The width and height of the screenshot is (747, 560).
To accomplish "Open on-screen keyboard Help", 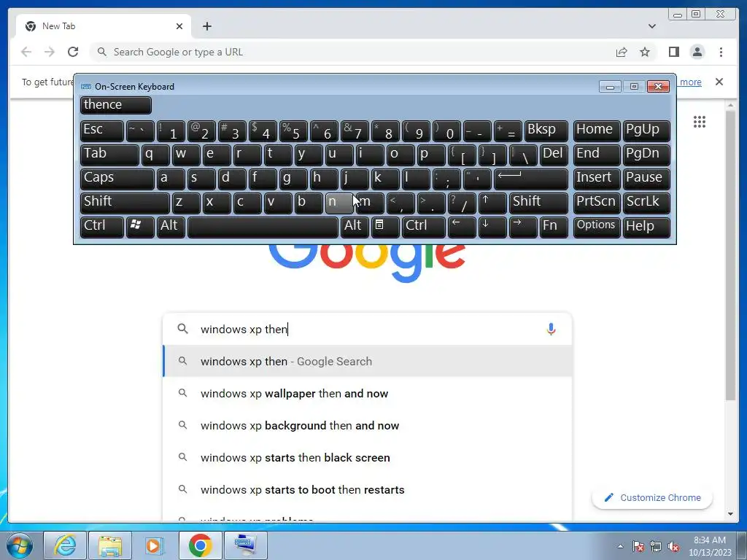I will (646, 227).
